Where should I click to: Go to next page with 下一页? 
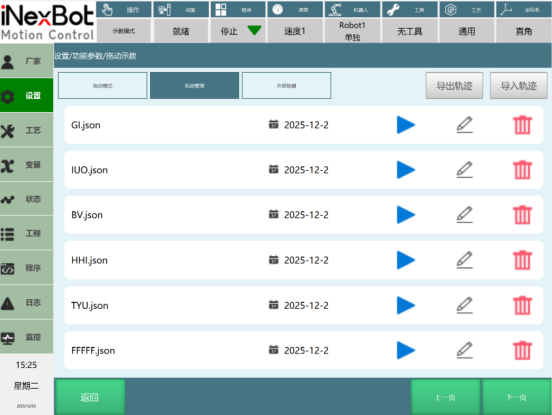pyautogui.click(x=516, y=397)
